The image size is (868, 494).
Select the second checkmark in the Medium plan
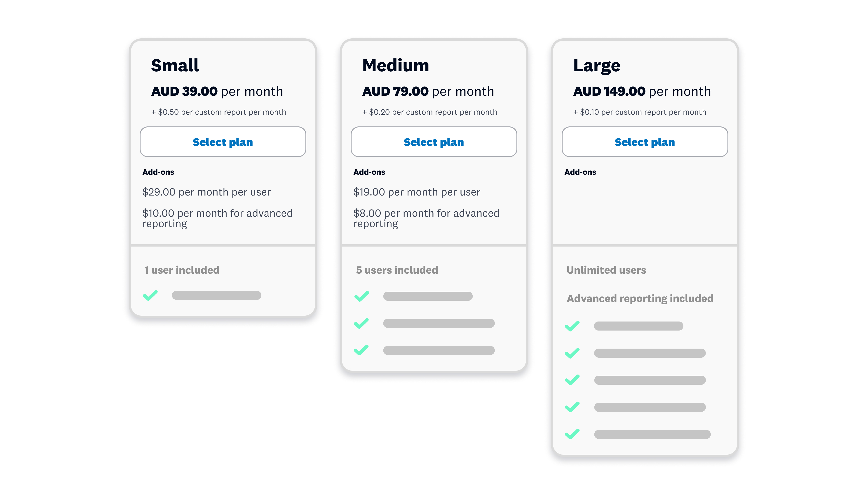coord(361,323)
